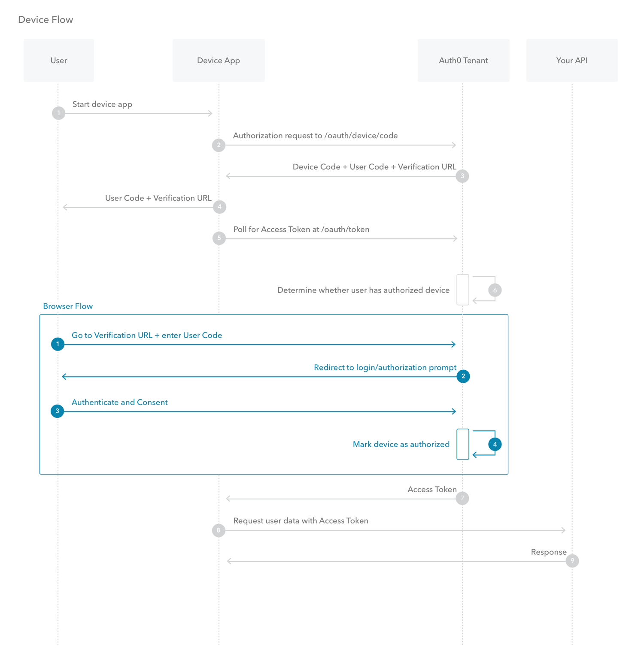The image size is (644, 662).
Task: Click the Device App box
Action: coord(218,60)
